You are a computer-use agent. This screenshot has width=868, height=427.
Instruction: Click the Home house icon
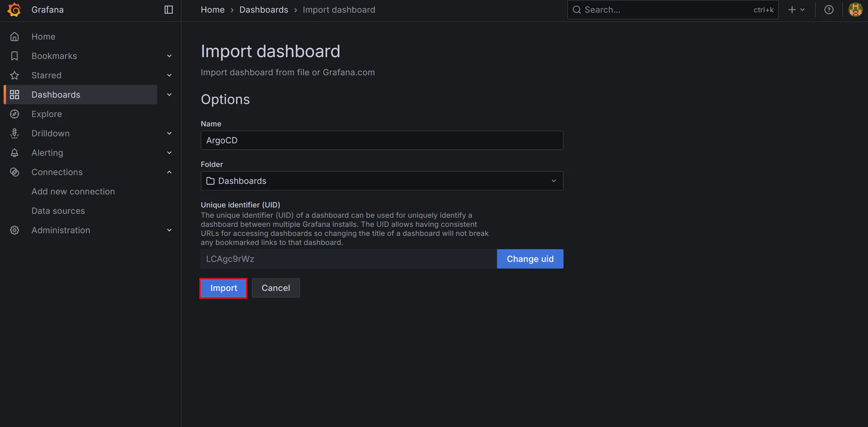tap(14, 36)
